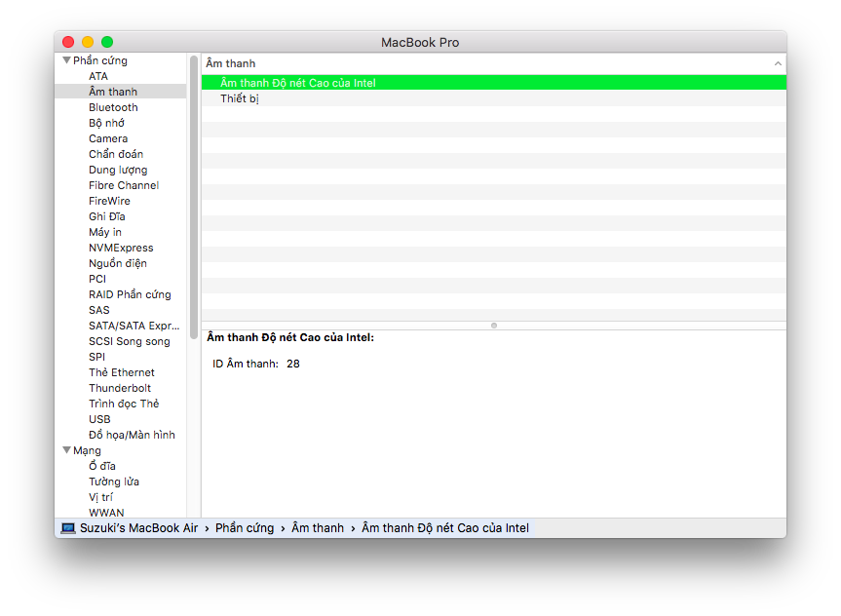Select USB in the sidebar
Screen dimensions: 841x616
pos(99,419)
